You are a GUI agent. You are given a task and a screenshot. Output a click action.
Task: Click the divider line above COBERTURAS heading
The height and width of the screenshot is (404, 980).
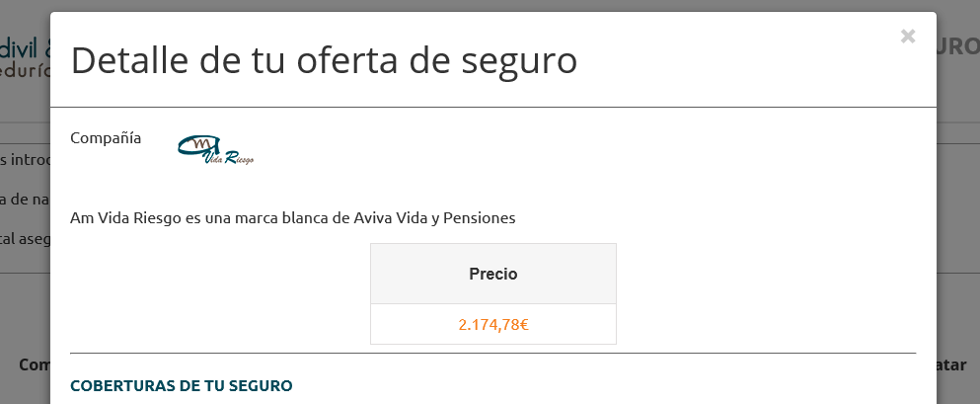click(493, 354)
